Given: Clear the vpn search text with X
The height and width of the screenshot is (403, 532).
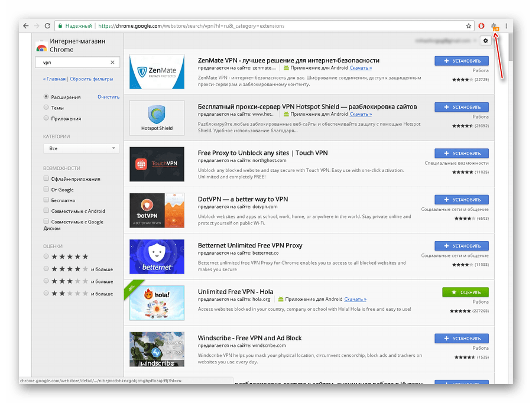Looking at the screenshot, I should pos(112,62).
